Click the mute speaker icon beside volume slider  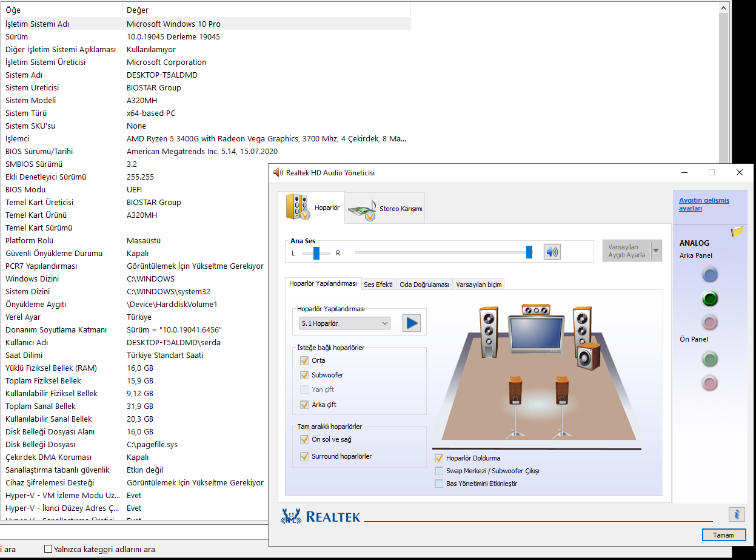(x=552, y=252)
